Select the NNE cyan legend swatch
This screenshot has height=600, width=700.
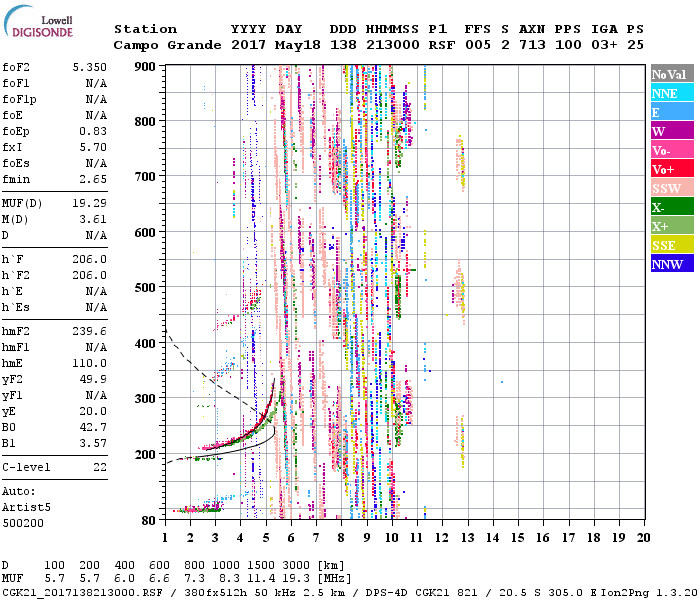(672, 93)
